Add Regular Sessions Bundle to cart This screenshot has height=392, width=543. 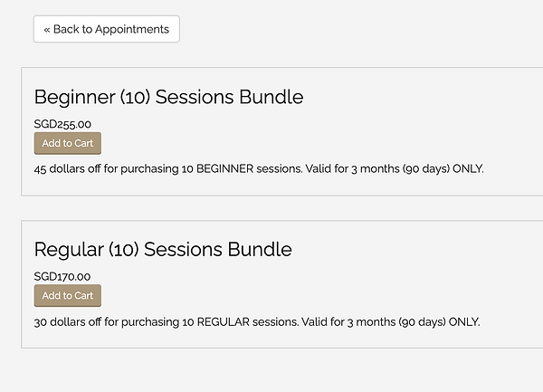tap(68, 295)
